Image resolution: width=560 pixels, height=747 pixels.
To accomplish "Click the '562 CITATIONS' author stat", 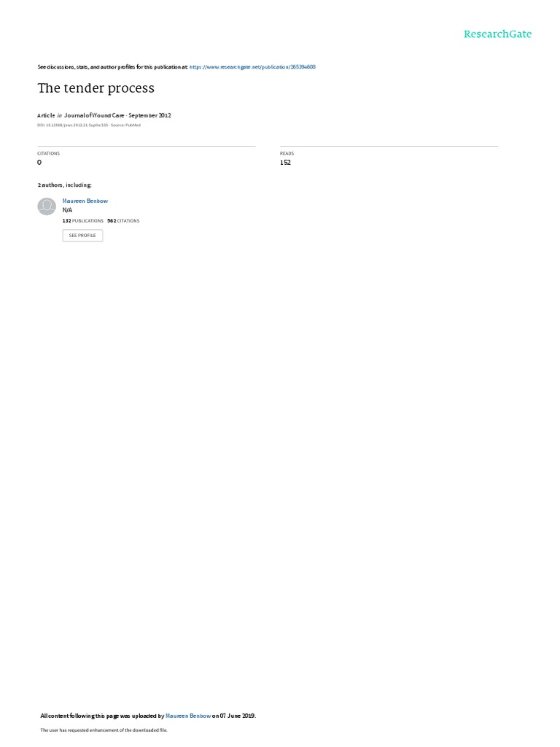I will coord(123,221).
